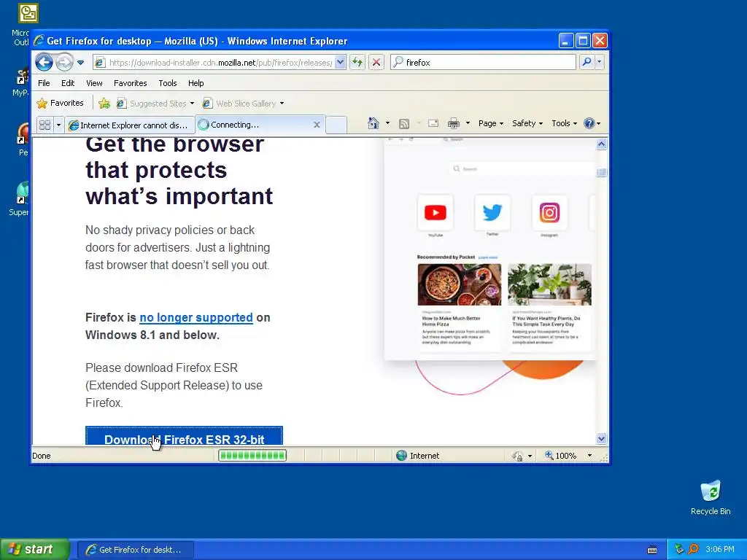Click the Windows Start button
The height and width of the screenshot is (560, 747).
pyautogui.click(x=35, y=550)
